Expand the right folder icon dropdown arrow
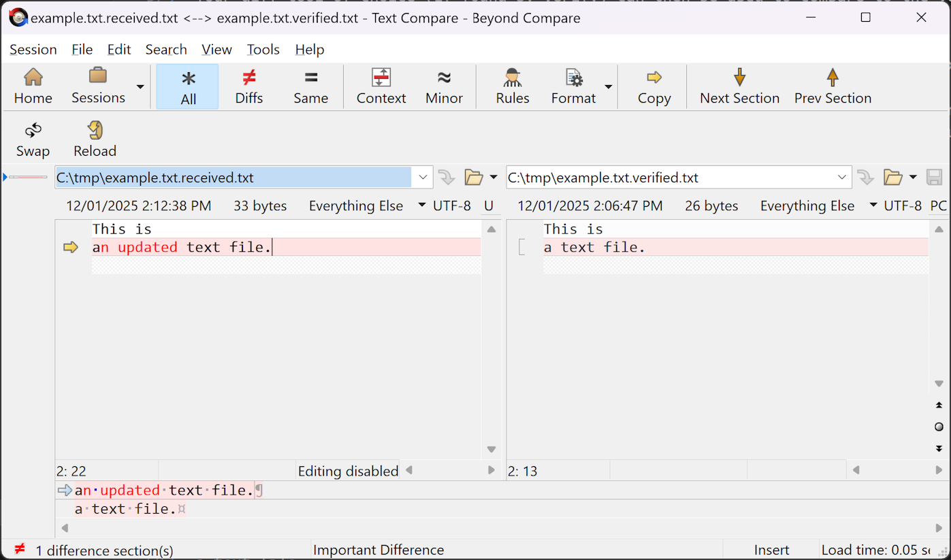This screenshot has width=951, height=560. click(913, 178)
